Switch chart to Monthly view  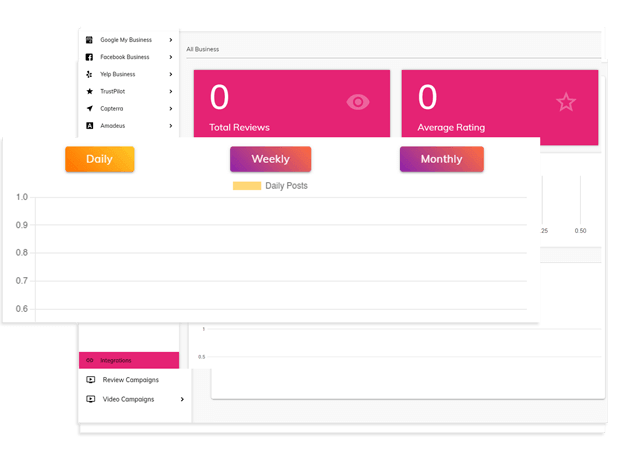442,159
